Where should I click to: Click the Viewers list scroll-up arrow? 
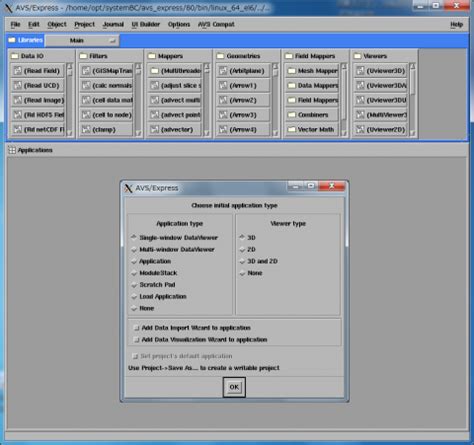click(x=412, y=66)
